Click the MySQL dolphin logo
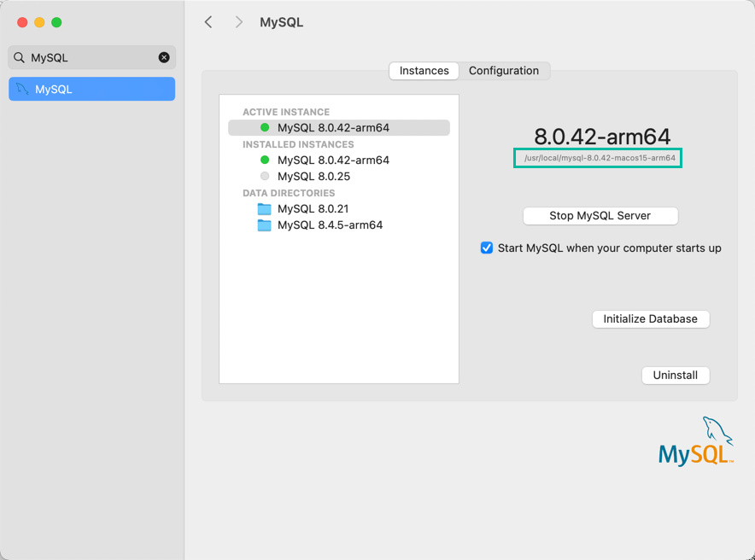This screenshot has width=755, height=560. (x=695, y=442)
